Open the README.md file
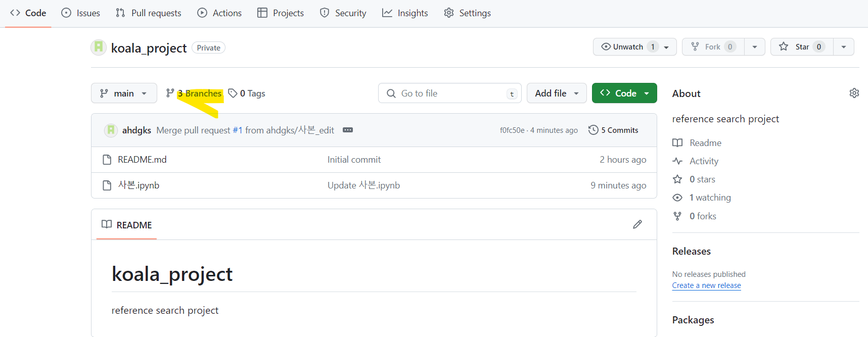 (142, 160)
